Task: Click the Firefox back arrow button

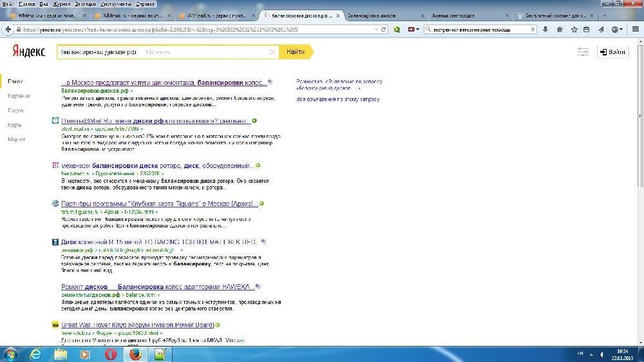Action: [x=8, y=30]
